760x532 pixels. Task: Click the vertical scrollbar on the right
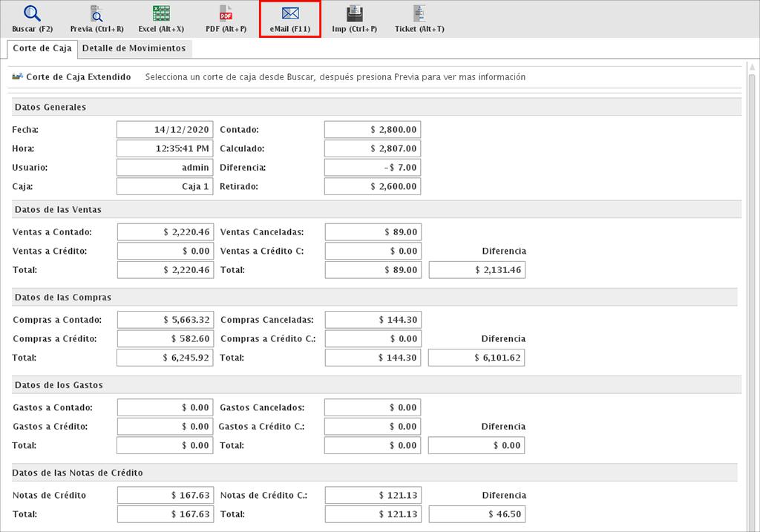tap(751, 297)
